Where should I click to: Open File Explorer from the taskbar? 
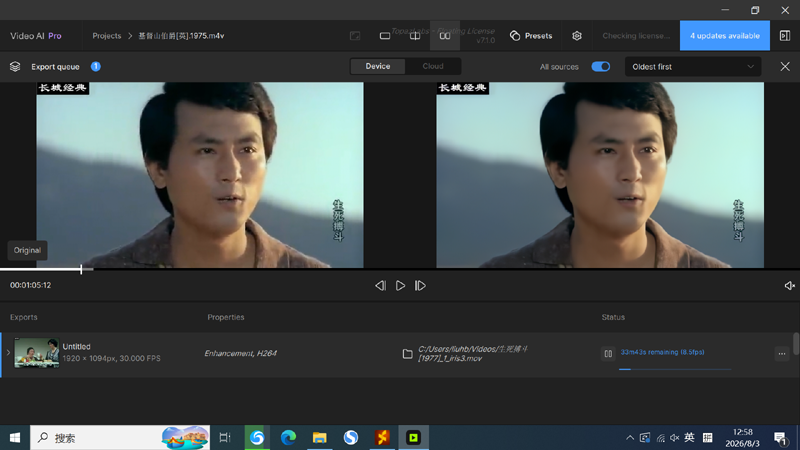click(319, 438)
